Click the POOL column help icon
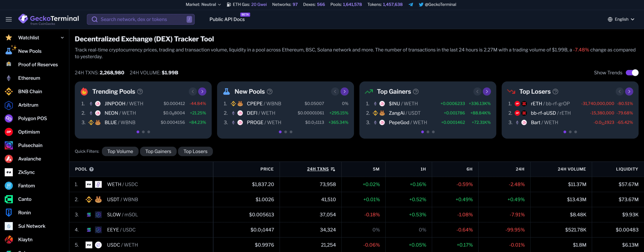This screenshot has width=644, height=252. [92, 169]
